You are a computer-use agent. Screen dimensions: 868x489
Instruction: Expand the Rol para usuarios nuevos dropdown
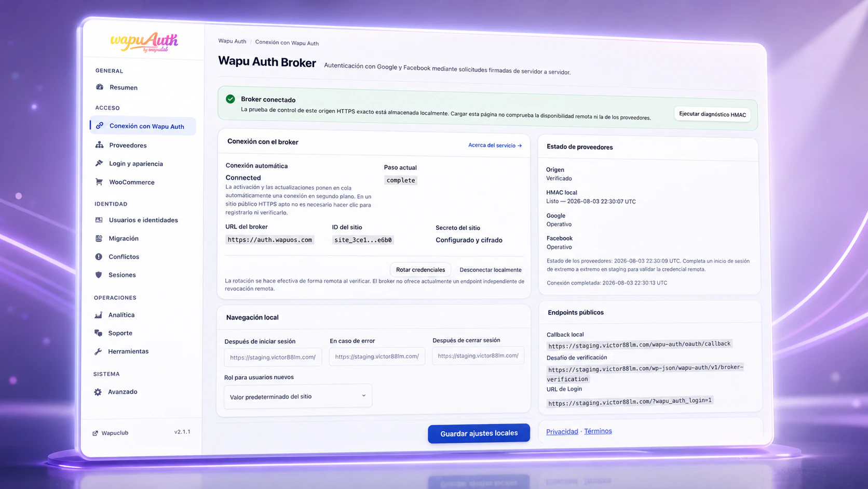(298, 396)
